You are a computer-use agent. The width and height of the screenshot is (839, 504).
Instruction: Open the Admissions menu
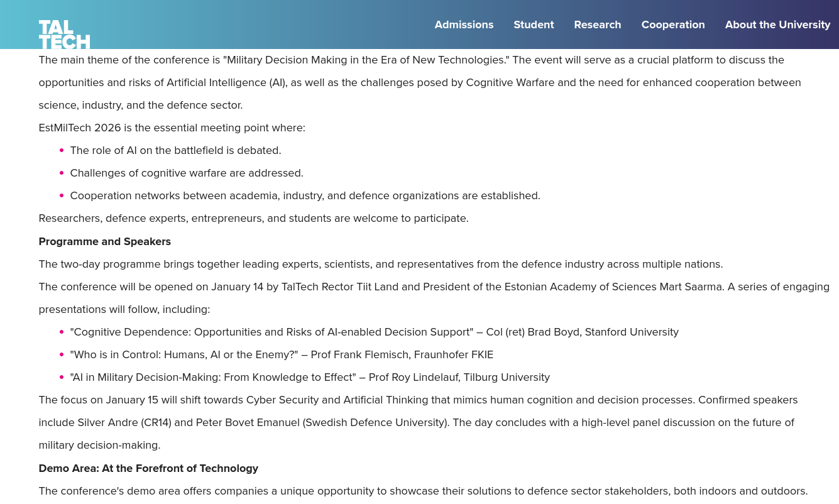tap(464, 25)
